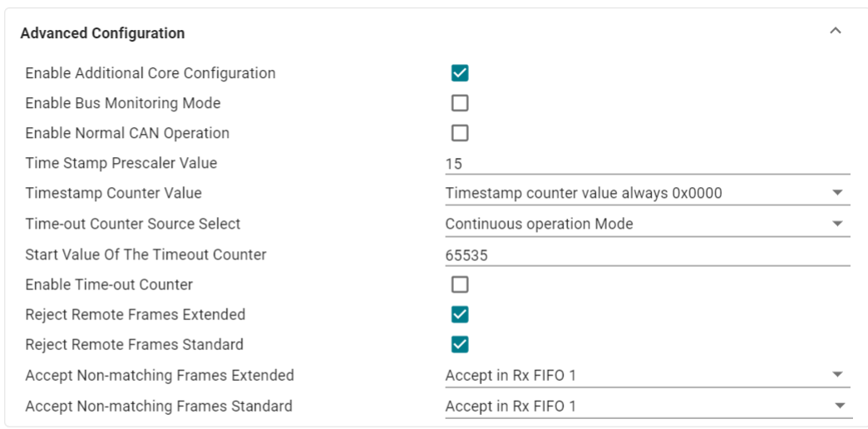Viewport: 868px width, 429px height.
Task: Click the Time Stamp Prescaler Value field
Action: coord(647,164)
